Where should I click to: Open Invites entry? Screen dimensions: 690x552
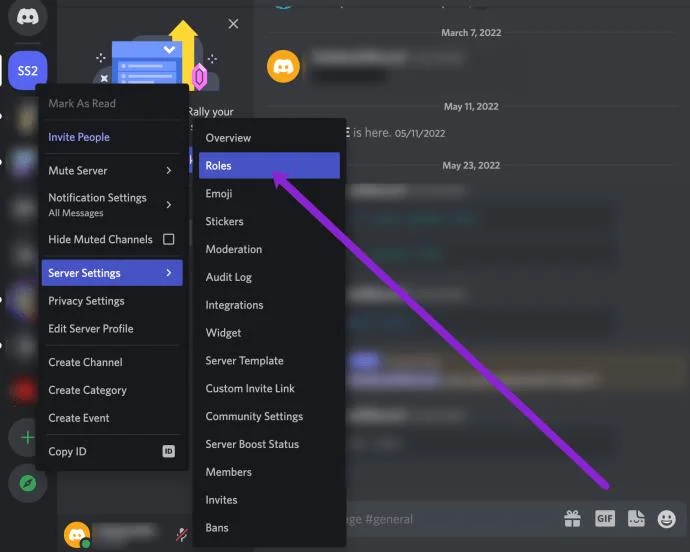[269, 500]
